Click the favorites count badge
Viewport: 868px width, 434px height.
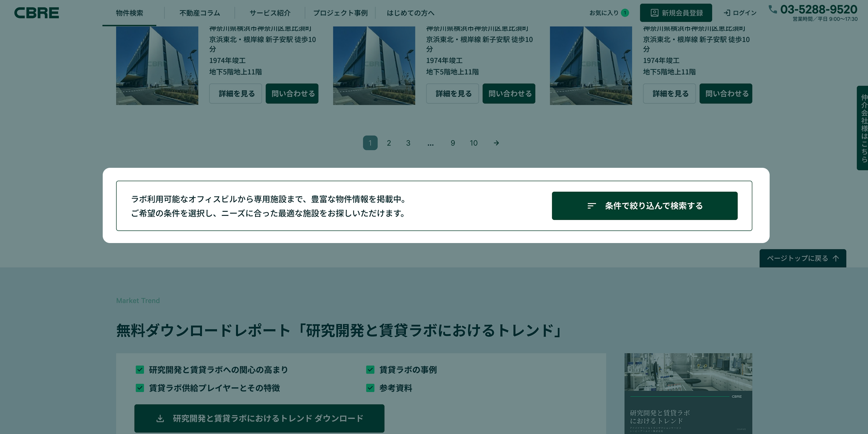point(625,13)
